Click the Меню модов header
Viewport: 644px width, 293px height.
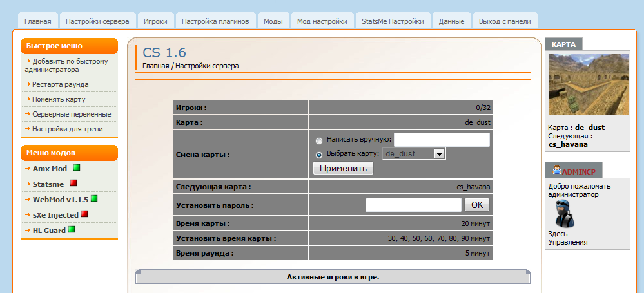point(69,153)
